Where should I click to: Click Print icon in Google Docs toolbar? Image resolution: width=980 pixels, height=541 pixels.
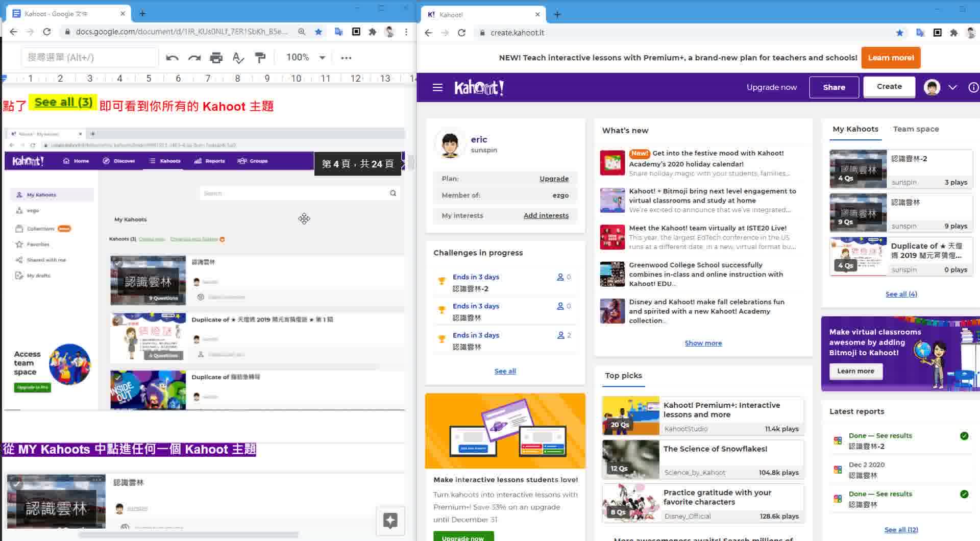point(216,58)
